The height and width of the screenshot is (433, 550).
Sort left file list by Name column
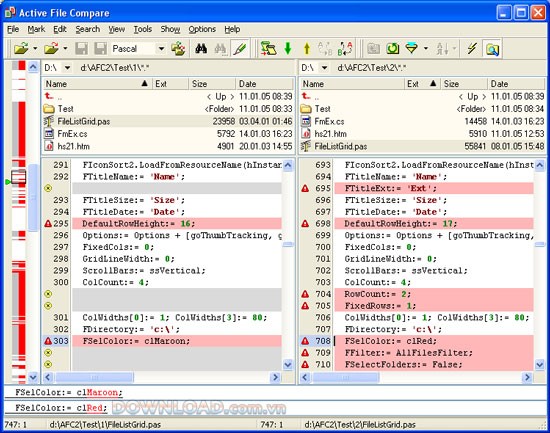click(97, 84)
